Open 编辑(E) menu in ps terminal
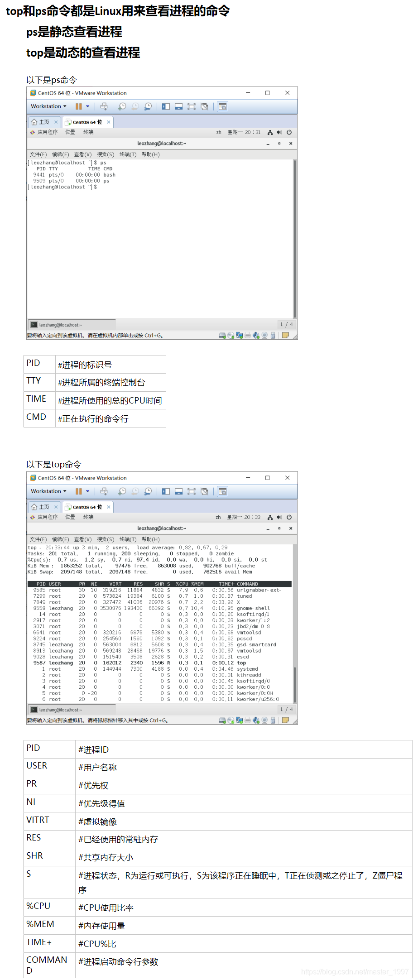413x980 pixels. pyautogui.click(x=61, y=154)
